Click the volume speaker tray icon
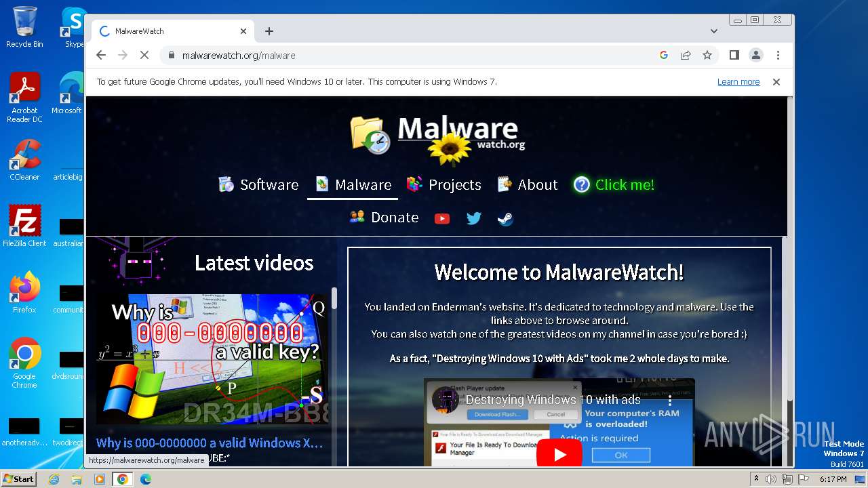 click(772, 479)
